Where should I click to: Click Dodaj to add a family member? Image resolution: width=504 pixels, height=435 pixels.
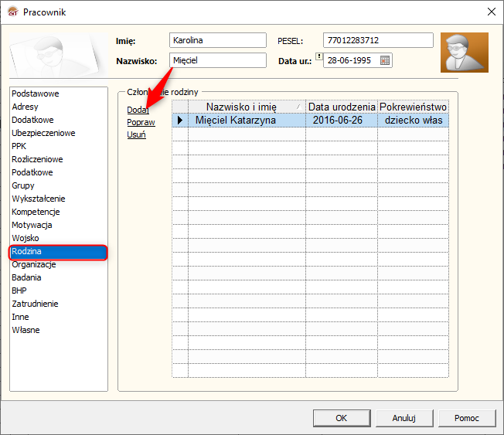click(x=138, y=110)
